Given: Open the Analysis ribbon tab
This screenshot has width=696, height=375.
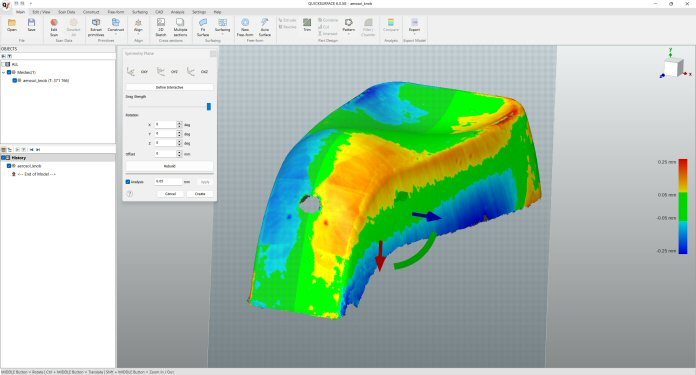Looking at the screenshot, I should point(178,12).
